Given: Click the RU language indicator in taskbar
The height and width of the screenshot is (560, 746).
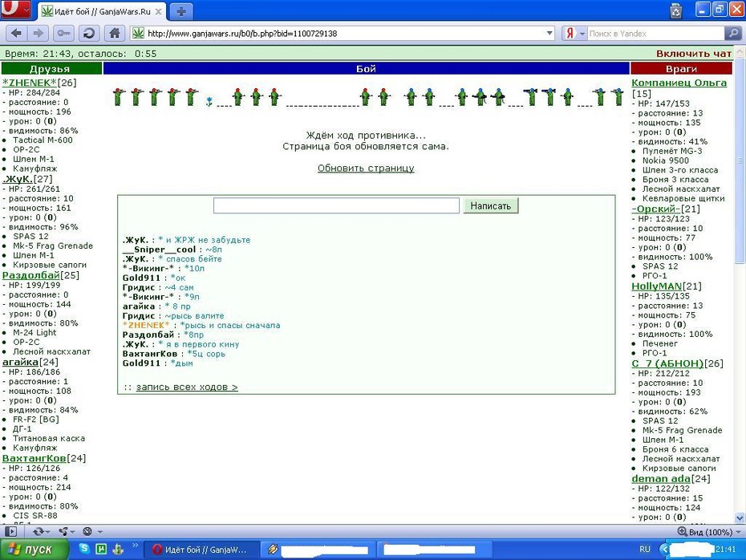Looking at the screenshot, I should (645, 549).
